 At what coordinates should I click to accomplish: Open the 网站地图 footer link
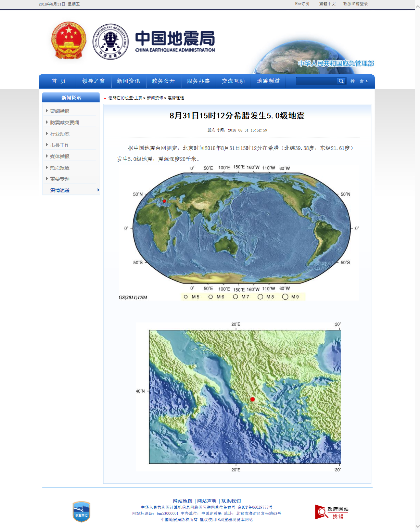tap(183, 501)
